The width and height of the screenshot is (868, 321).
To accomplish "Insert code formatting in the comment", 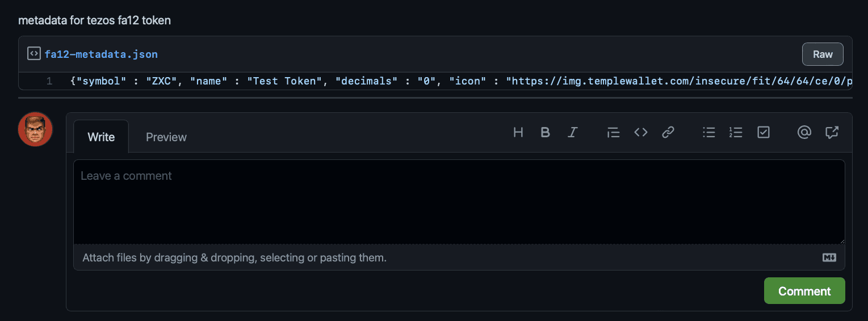I will [x=641, y=133].
